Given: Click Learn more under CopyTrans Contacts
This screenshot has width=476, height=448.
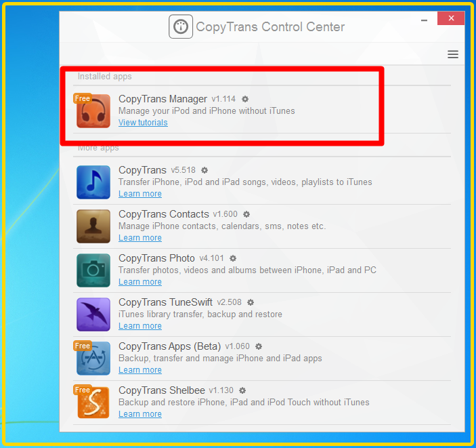Looking at the screenshot, I should (x=140, y=238).
